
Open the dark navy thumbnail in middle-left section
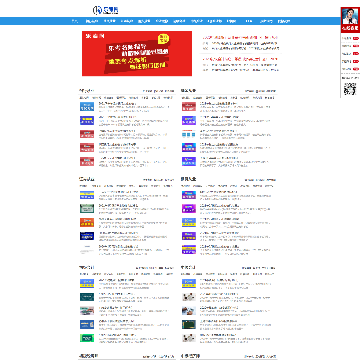click(x=87, y=236)
